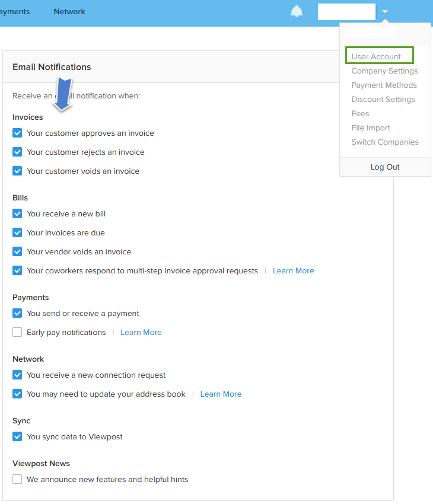The width and height of the screenshot is (433, 504).
Task: Uncheck 'Your customer approves an invoice'
Action: point(17,133)
